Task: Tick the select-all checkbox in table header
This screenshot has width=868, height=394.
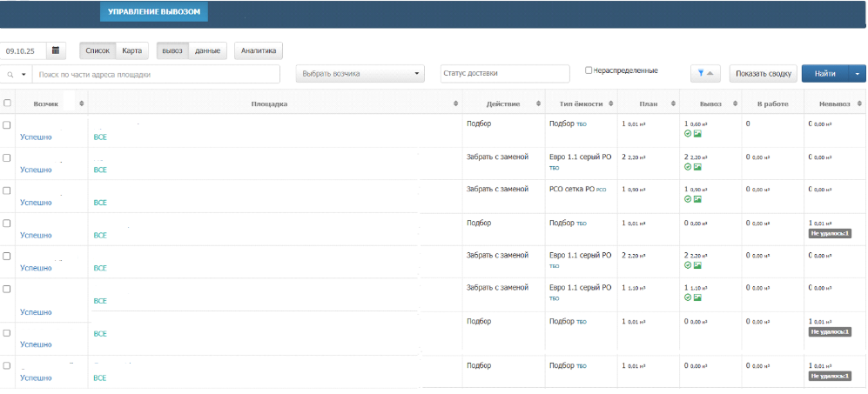Action: tap(7, 104)
